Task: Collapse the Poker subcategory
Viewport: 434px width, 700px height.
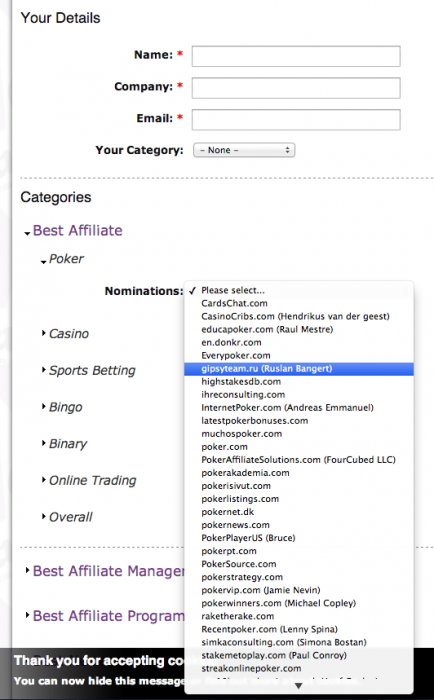Action: pos(62,259)
